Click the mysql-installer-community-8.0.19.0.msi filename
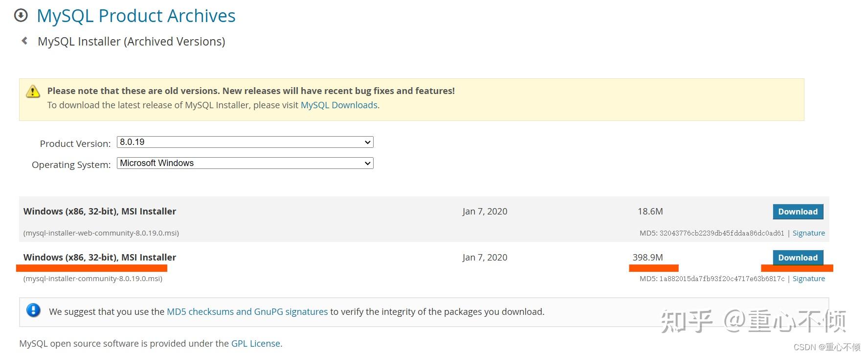 coord(93,279)
